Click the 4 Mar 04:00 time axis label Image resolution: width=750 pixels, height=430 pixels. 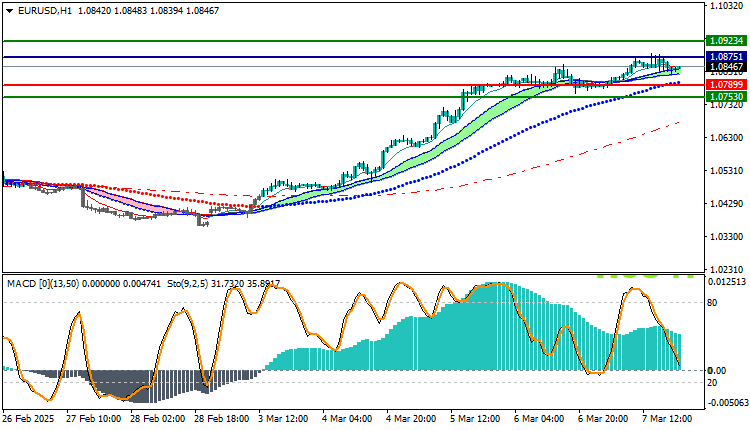[x=347, y=419]
